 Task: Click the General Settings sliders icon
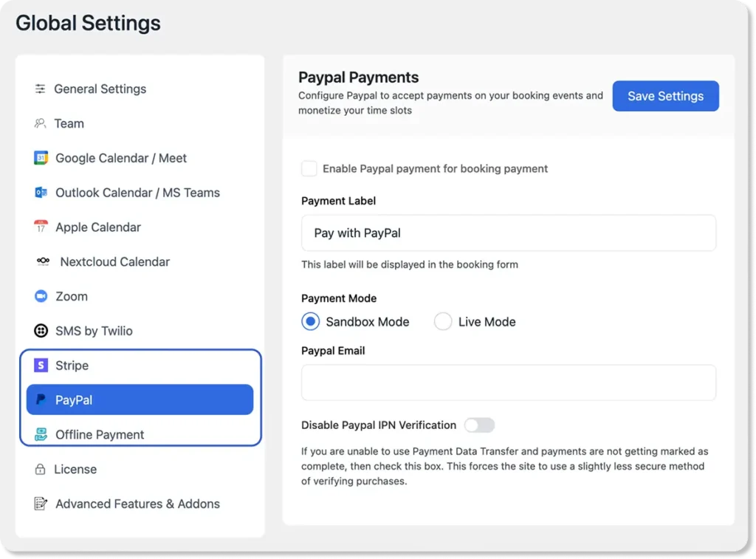[x=41, y=89]
